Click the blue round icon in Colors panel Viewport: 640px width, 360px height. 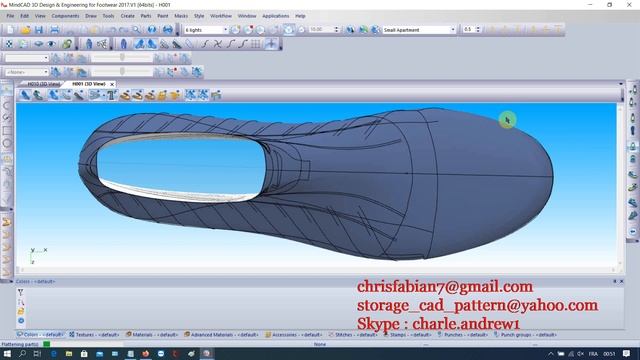21,321
